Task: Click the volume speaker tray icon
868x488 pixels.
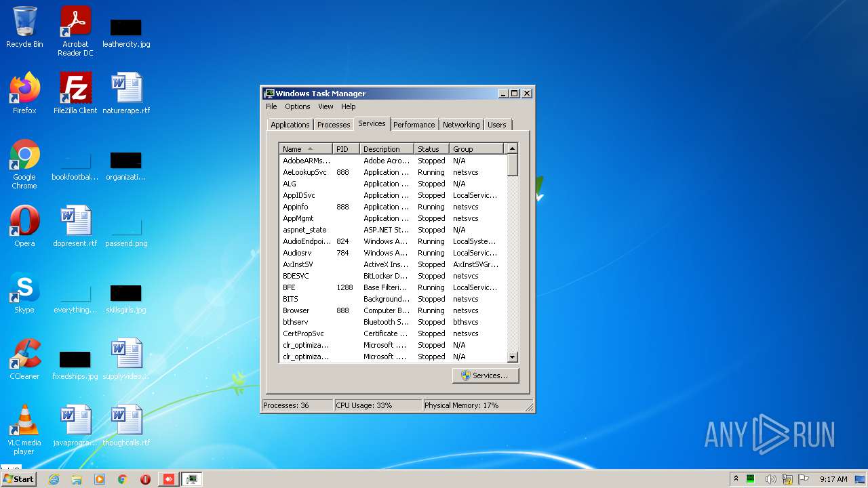Action: click(x=770, y=479)
